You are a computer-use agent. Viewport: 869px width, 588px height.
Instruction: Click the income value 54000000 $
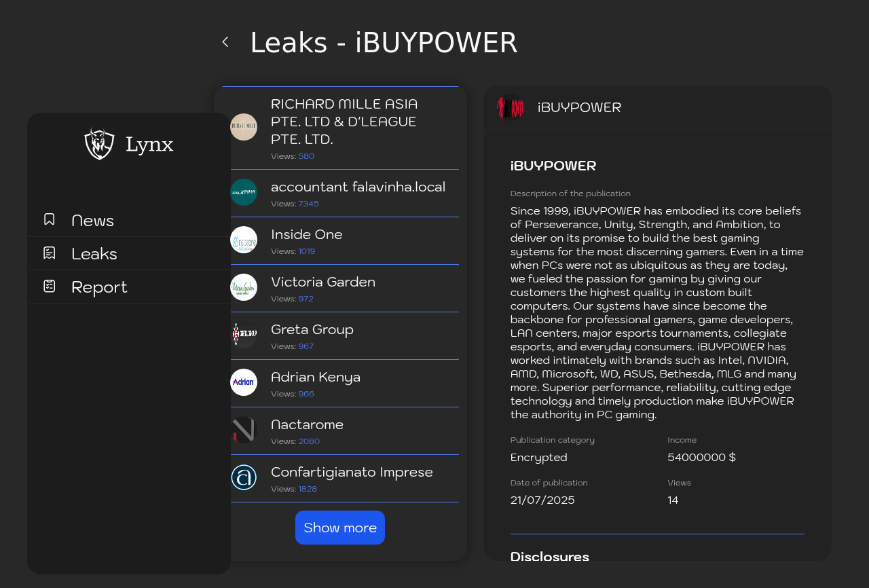point(701,458)
